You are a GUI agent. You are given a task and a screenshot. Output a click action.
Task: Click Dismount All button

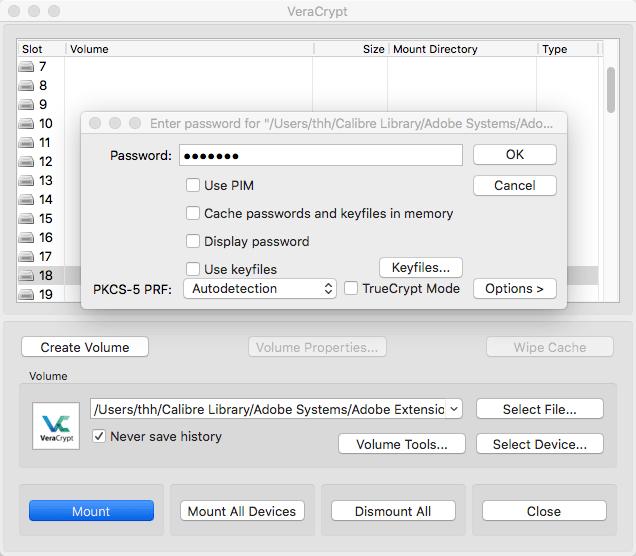(x=393, y=511)
